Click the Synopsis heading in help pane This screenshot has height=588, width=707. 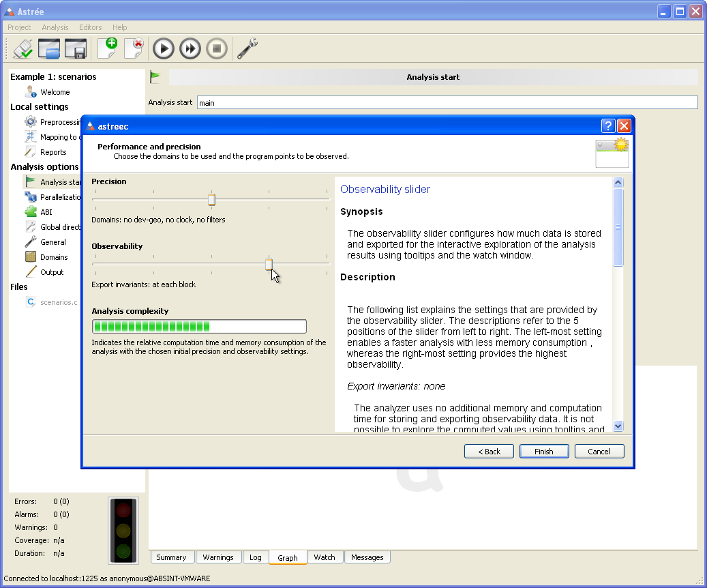click(x=361, y=211)
